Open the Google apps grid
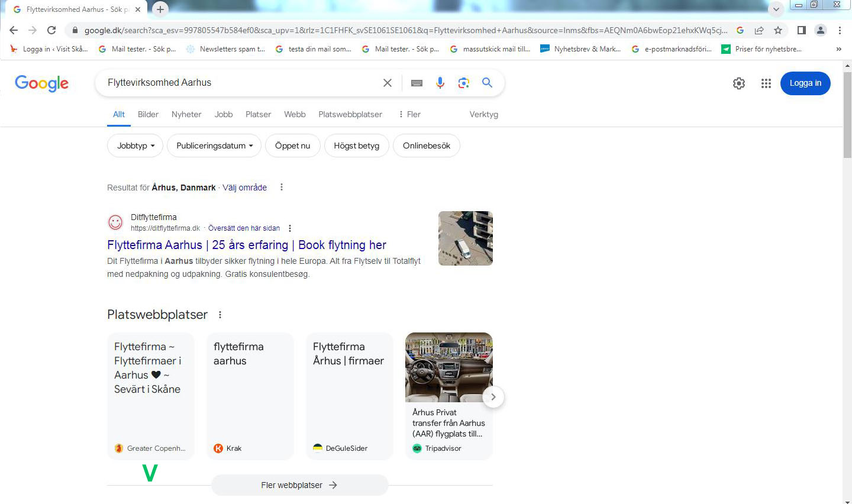This screenshot has width=852, height=504. 766,83
